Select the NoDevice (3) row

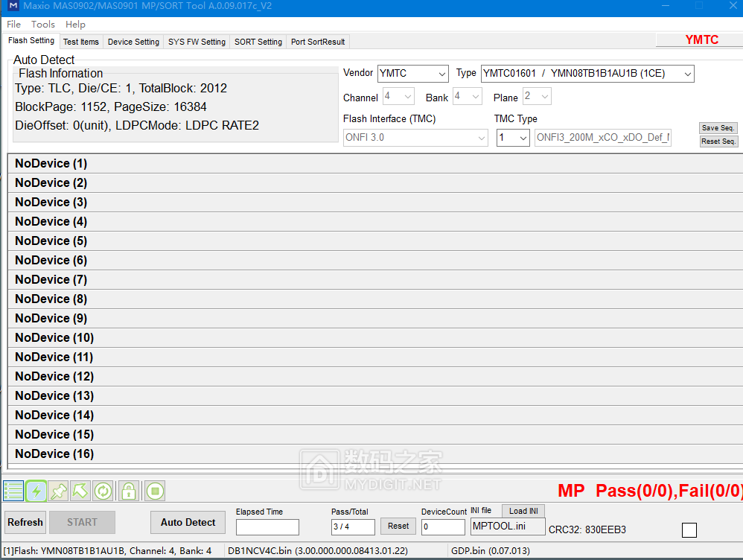(x=375, y=203)
